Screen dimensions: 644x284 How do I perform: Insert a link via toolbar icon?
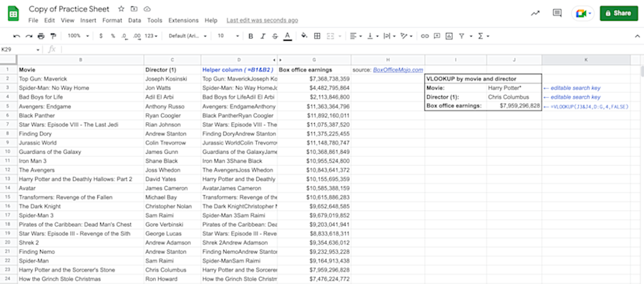pos(424,36)
